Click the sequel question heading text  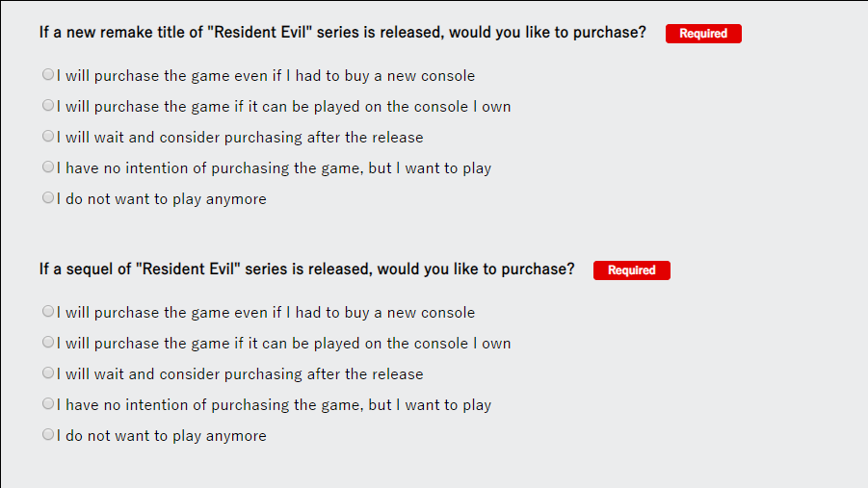(306, 270)
